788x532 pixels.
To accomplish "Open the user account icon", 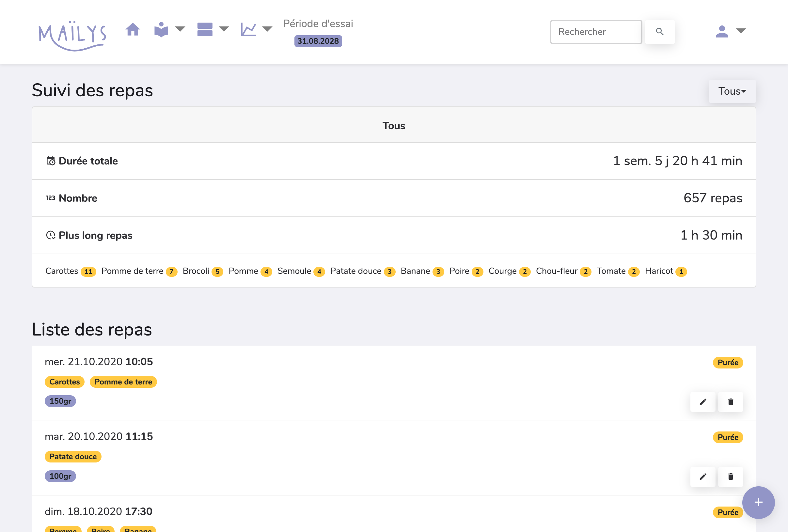I will [x=722, y=32].
